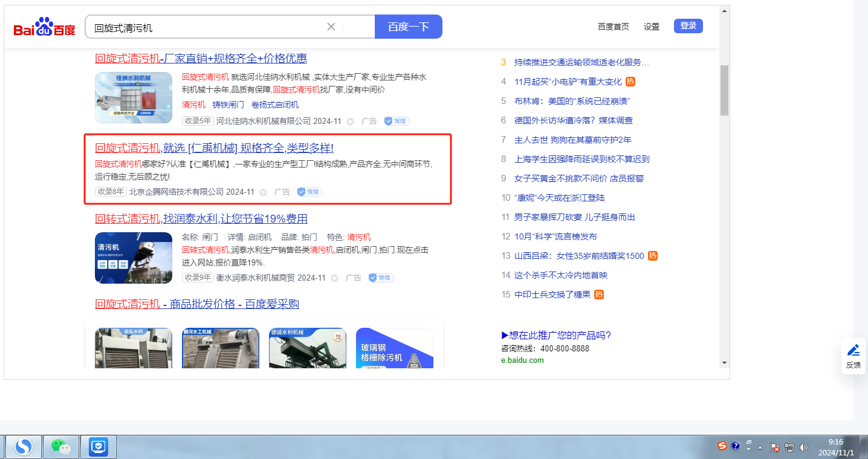Open hot search 主人去世 狗狗在其墓前守护2年
The width and height of the screenshot is (868, 459).
coord(573,140)
